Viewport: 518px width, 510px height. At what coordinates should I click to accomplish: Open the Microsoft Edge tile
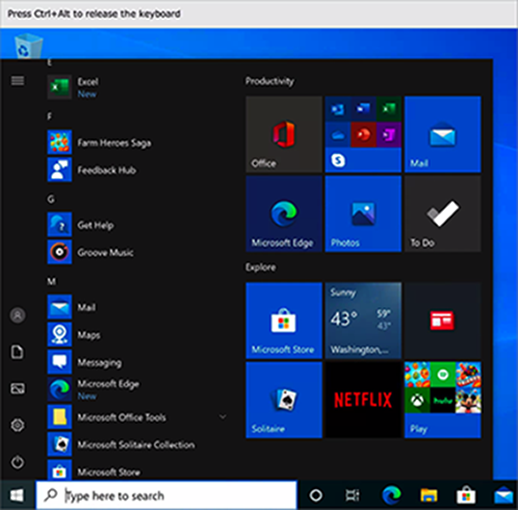tap(284, 214)
